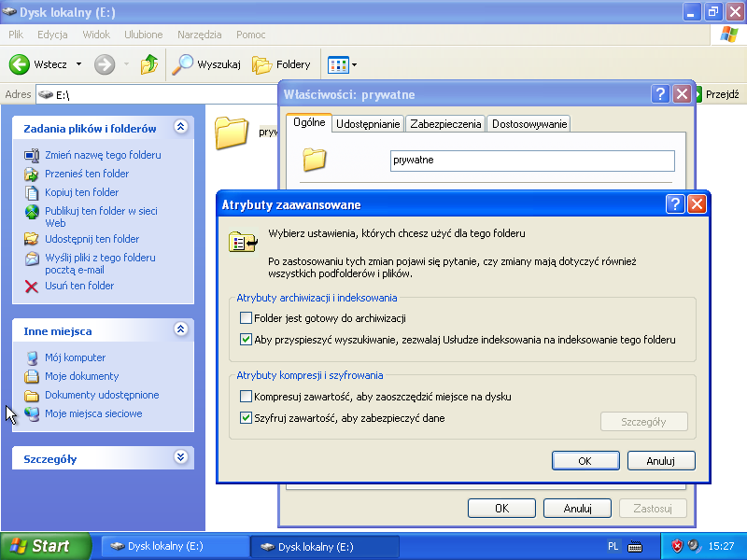Open the Narzędzia menu
Viewport: 747px width, 560px height.
[x=198, y=35]
